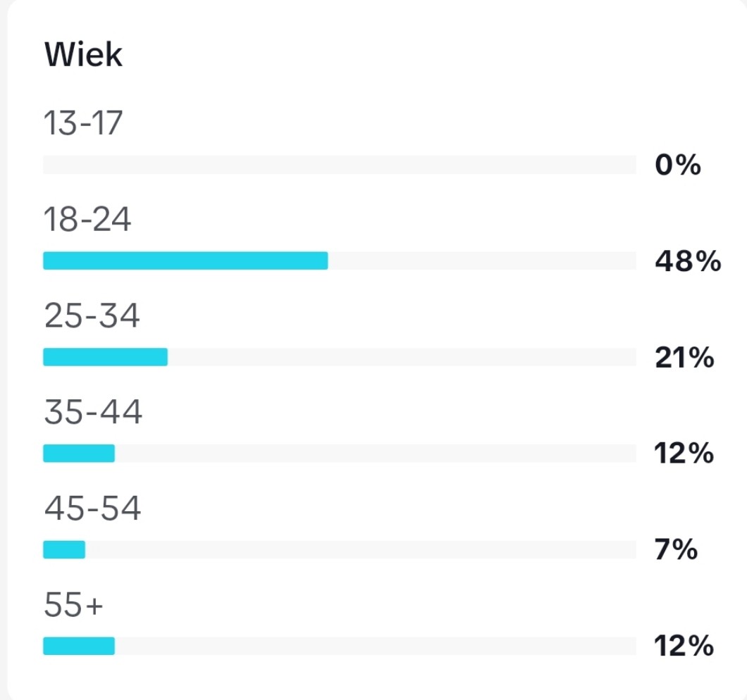Click the empty 13-17 progress bar track
Image resolution: width=747 pixels, height=700 pixels.
coord(338,165)
